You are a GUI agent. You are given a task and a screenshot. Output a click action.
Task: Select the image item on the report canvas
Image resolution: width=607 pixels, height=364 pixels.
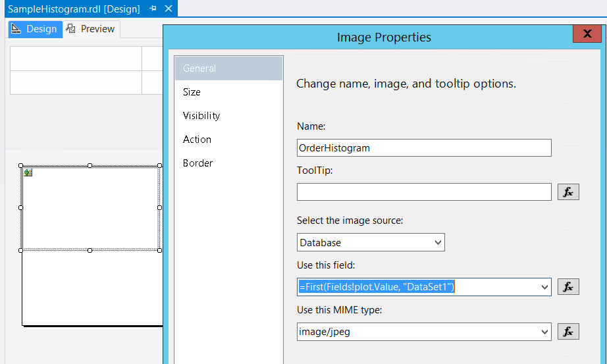tap(90, 208)
